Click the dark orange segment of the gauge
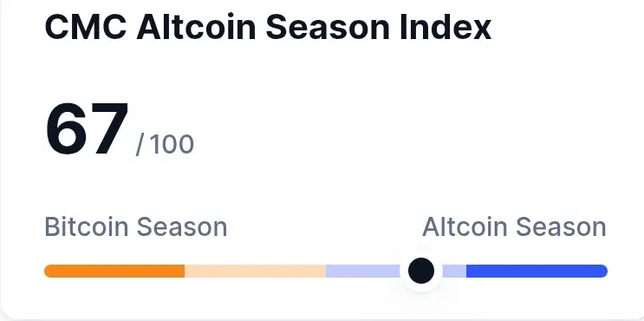Screen dimensions: 644x321 point(114,272)
